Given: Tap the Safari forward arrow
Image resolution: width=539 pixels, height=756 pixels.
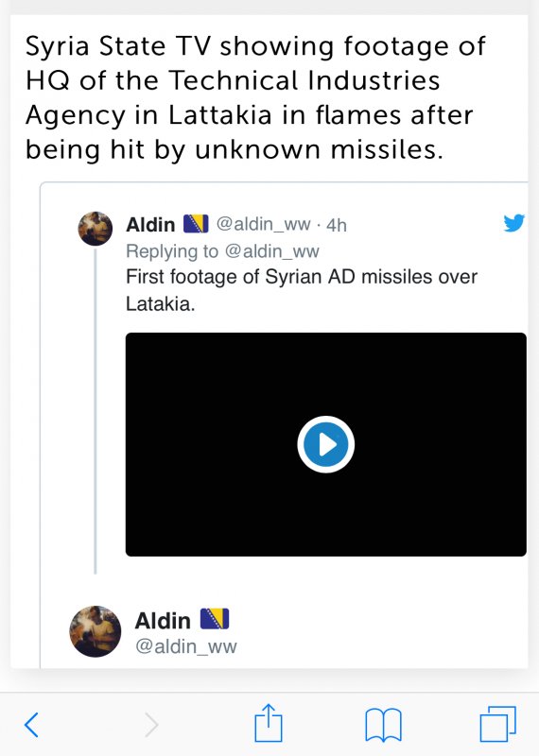Looking at the screenshot, I should pos(151,724).
